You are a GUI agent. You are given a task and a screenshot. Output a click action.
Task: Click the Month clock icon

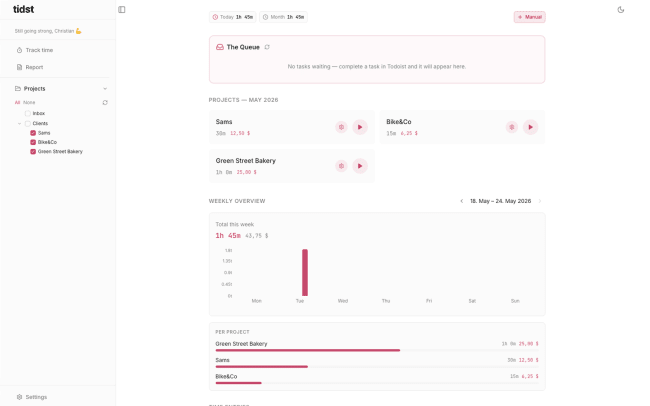(265, 17)
